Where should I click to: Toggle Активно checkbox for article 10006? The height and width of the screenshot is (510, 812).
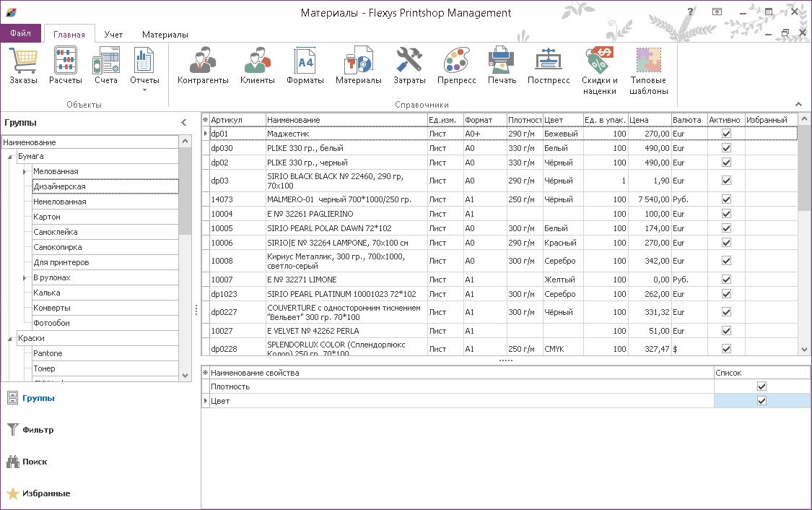(x=726, y=243)
